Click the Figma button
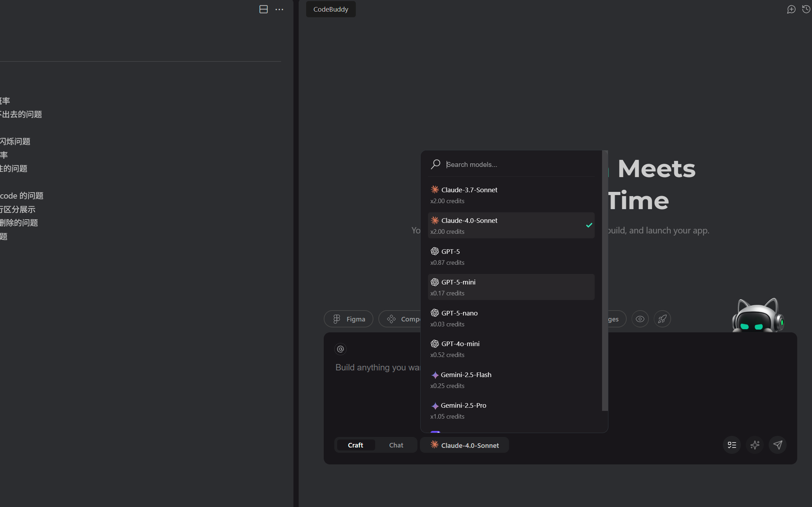812x507 pixels. [348, 319]
